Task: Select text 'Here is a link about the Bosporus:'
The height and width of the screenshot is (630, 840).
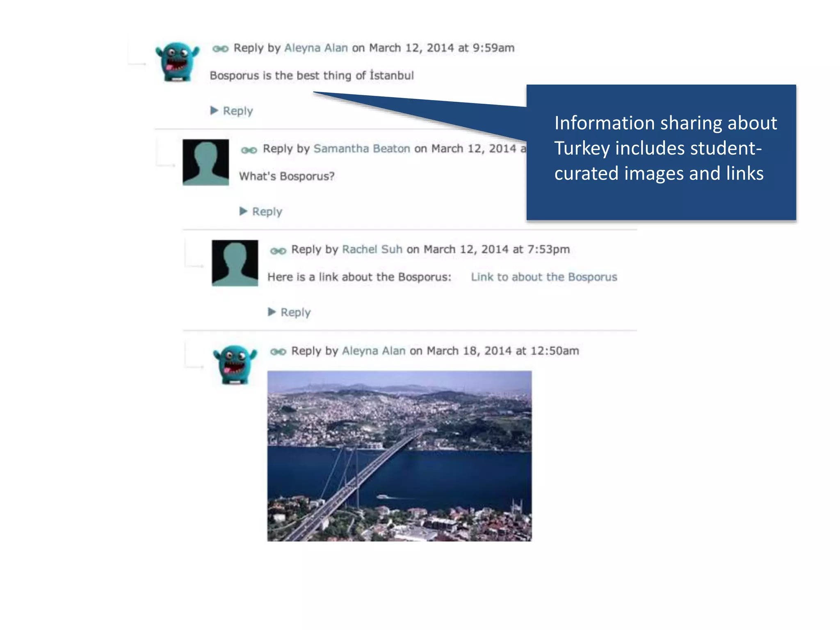Action: tap(359, 277)
